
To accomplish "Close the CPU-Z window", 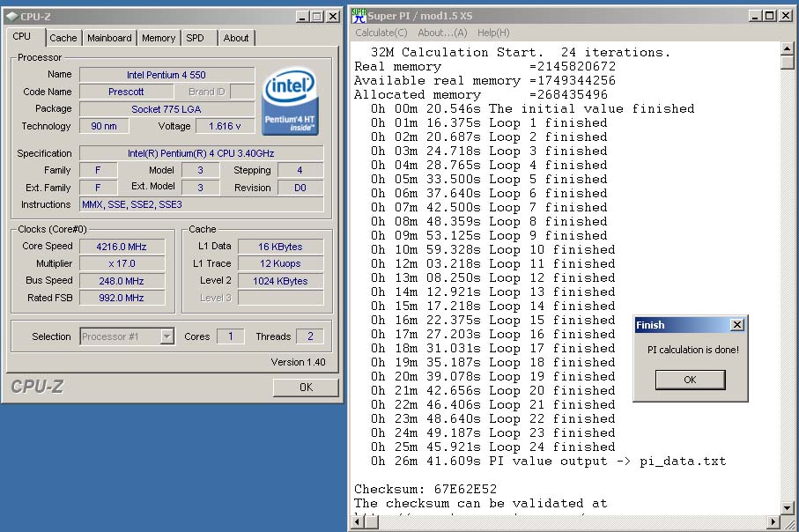I will pos(333,17).
